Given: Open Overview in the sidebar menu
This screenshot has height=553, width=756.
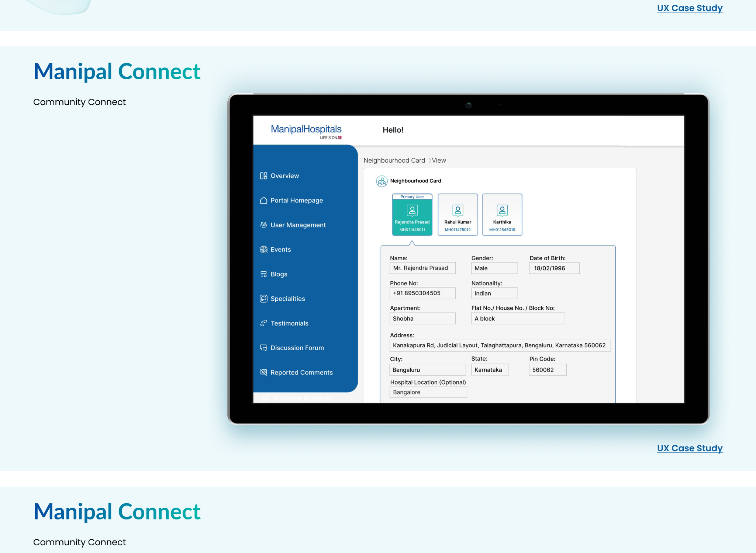Looking at the screenshot, I should (x=284, y=176).
